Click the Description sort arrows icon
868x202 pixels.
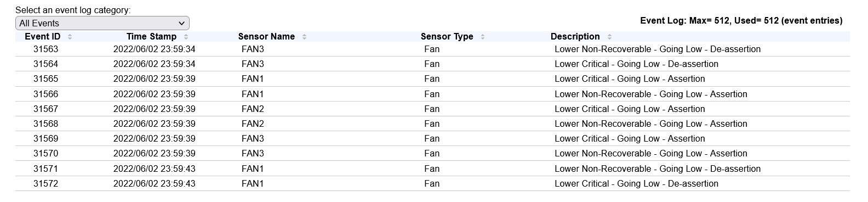(609, 37)
